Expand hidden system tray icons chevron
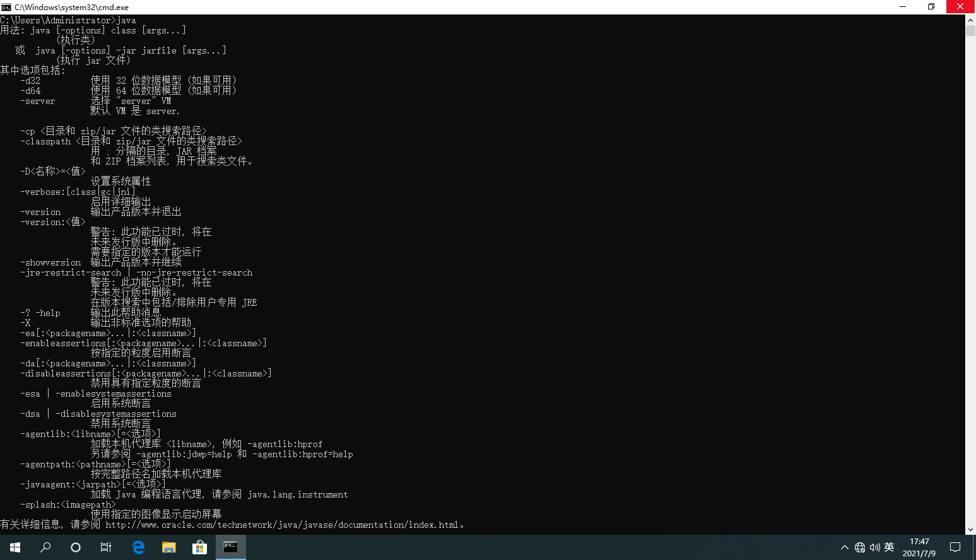The width and height of the screenshot is (976, 560). (x=845, y=547)
